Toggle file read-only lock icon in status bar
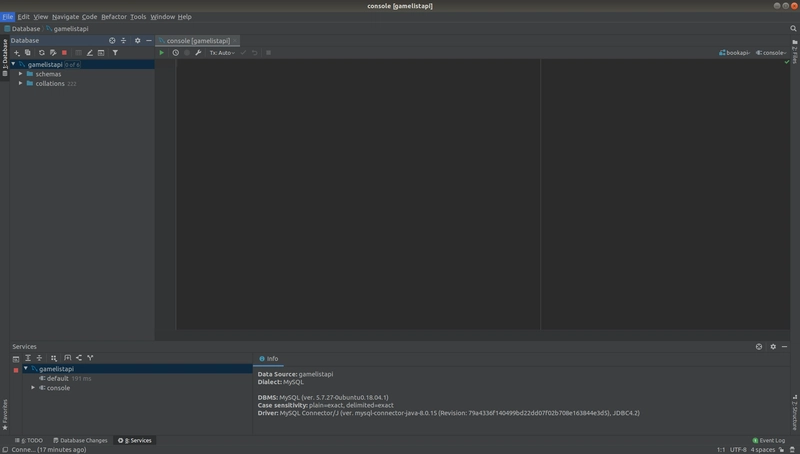Image resolution: width=800 pixels, height=454 pixels. 781,449
